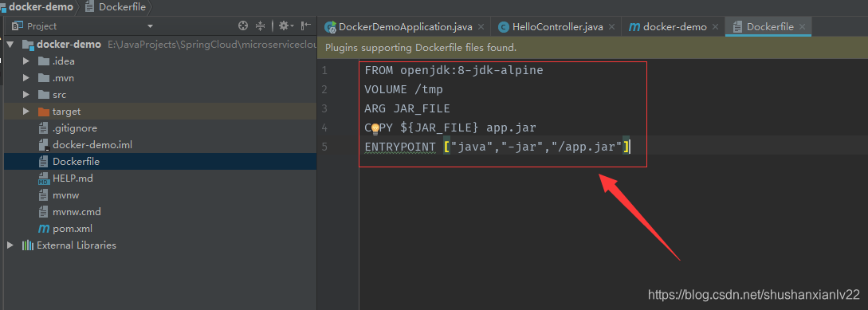Click the plugins supporting Dockerfile notification
The height and width of the screenshot is (310, 868).
pyautogui.click(x=421, y=48)
